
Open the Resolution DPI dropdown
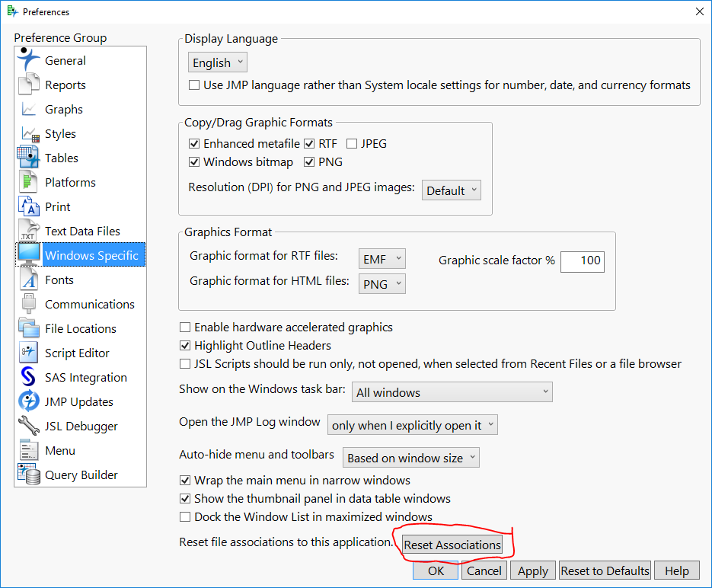pyautogui.click(x=451, y=190)
